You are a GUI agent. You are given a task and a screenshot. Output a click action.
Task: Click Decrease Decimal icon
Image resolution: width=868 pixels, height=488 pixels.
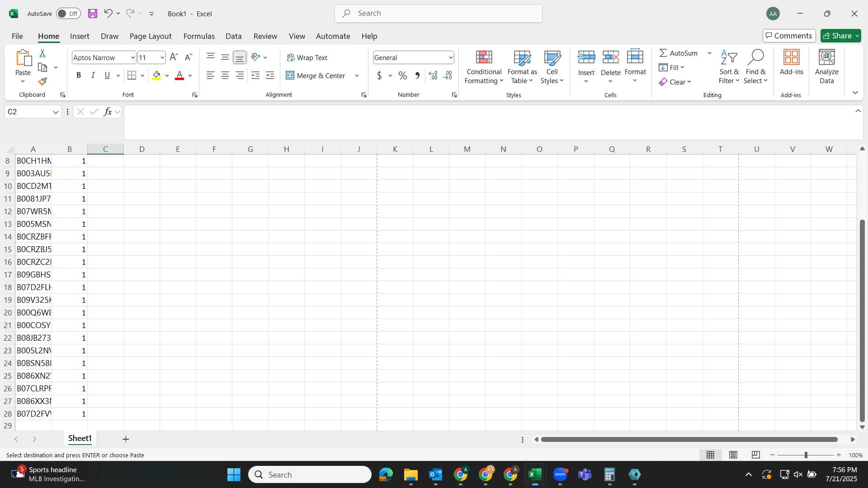(x=448, y=75)
